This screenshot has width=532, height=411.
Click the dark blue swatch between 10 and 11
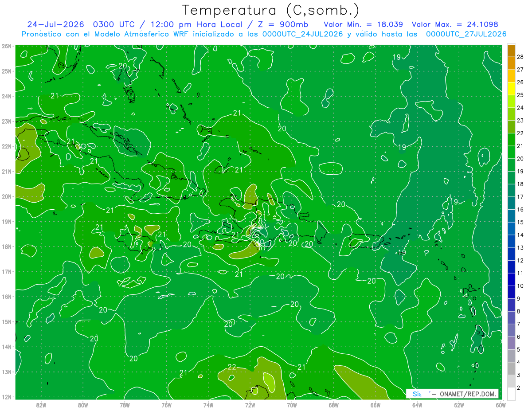click(x=511, y=280)
